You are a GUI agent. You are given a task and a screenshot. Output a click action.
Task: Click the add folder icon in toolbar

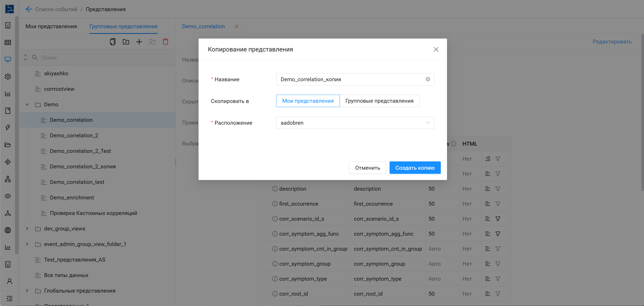[126, 42]
